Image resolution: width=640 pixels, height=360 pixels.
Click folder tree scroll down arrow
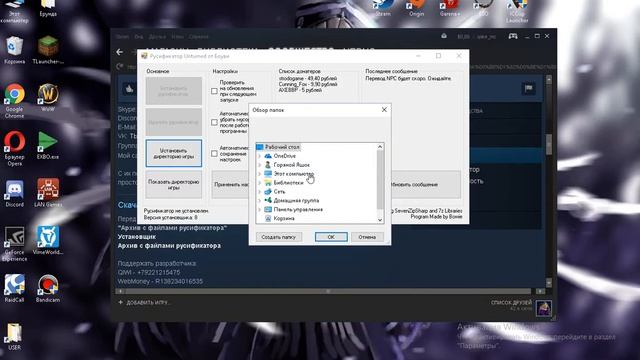coord(380,220)
